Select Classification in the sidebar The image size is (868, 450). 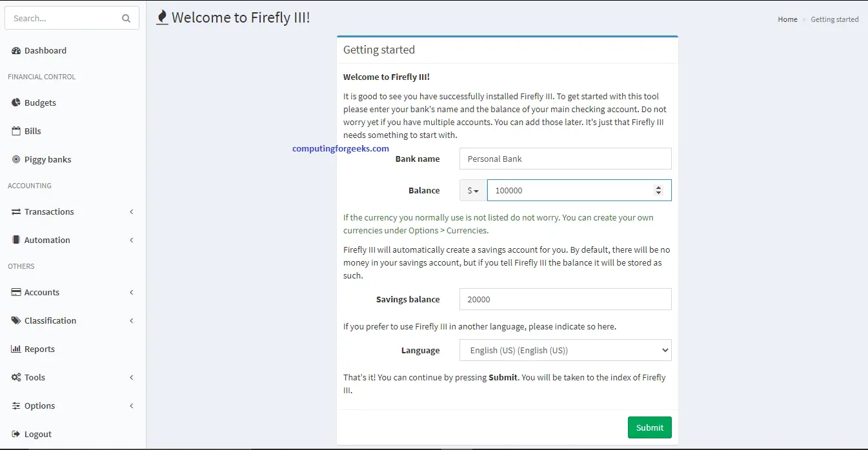pos(50,320)
